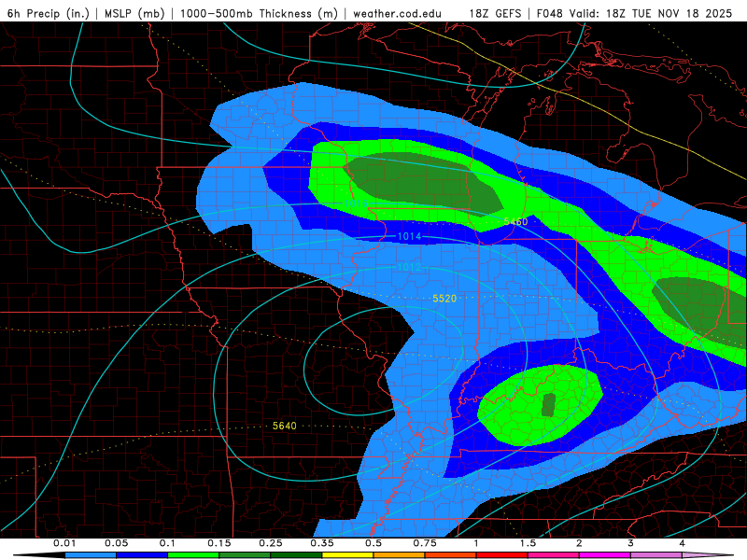The height and width of the screenshot is (560, 747).
Task: Click the '6h Precip (in.)' title text
Action: [x=49, y=13]
